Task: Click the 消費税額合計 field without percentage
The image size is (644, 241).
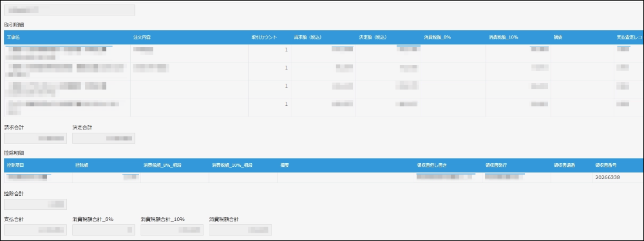Action: pyautogui.click(x=240, y=230)
